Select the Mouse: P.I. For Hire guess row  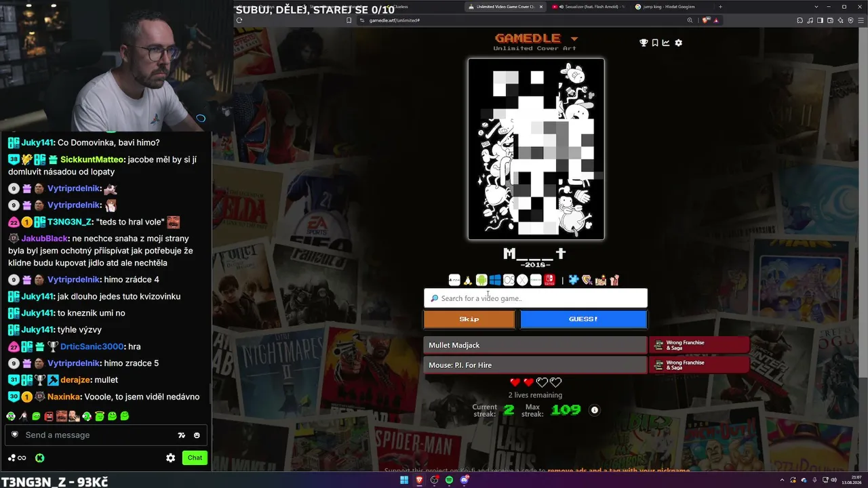(x=535, y=365)
